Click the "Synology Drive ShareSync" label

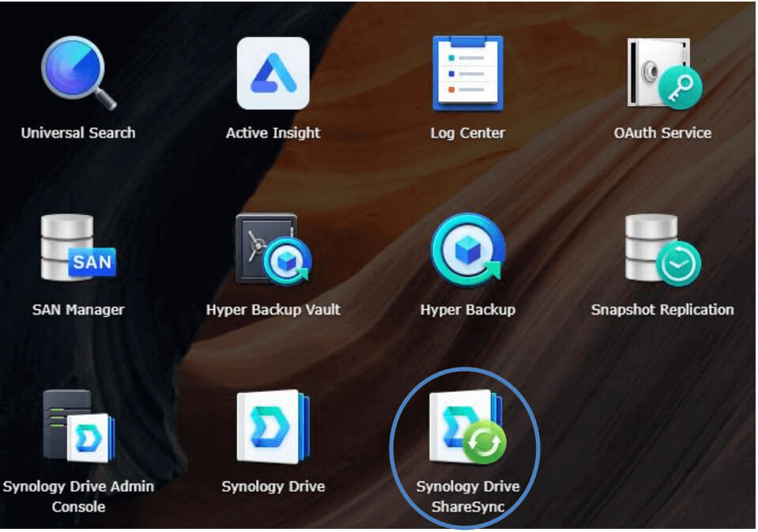pos(468,496)
